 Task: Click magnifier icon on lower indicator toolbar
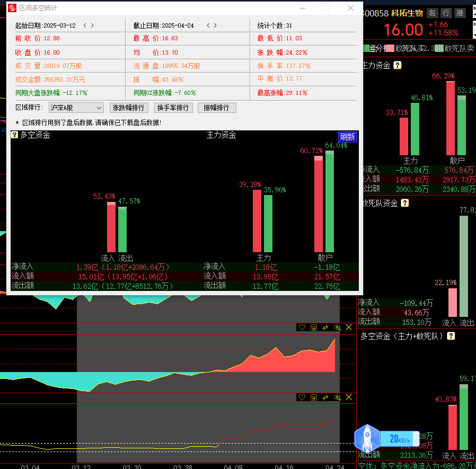pos(337,397)
